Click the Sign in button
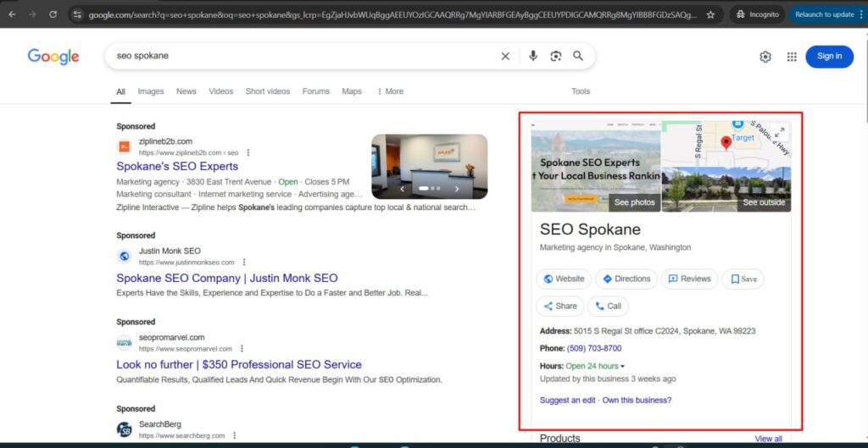 click(x=829, y=57)
